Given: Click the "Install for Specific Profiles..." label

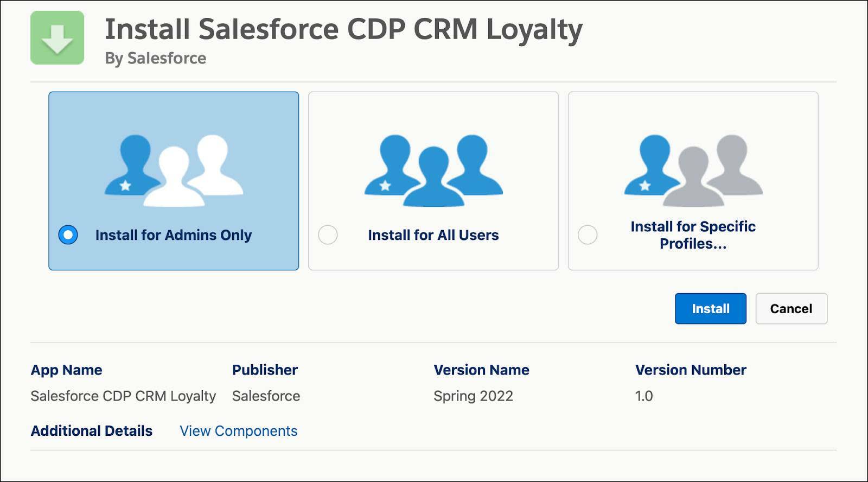Looking at the screenshot, I should click(x=693, y=235).
